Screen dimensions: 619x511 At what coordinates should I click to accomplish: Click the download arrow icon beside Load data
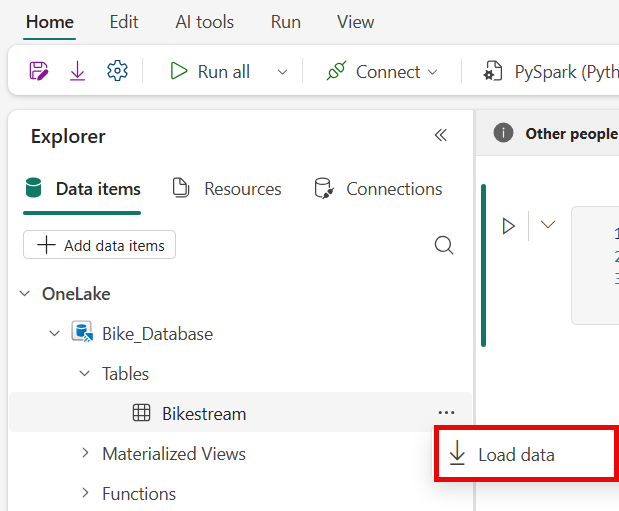pos(457,453)
